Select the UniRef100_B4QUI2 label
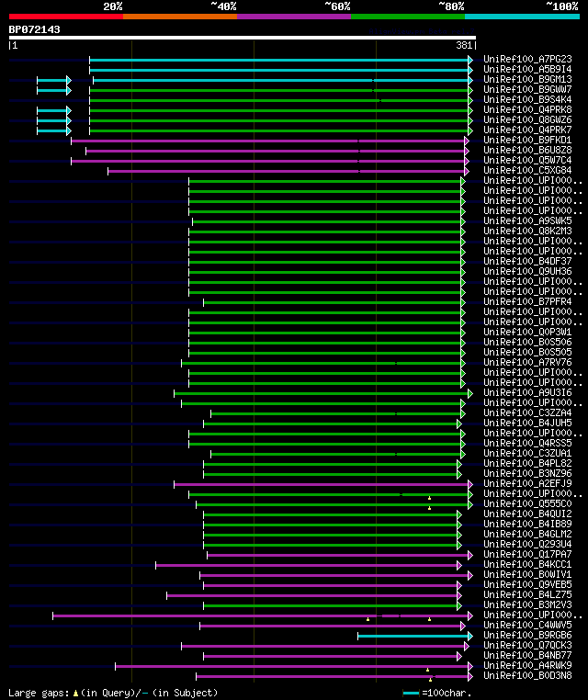This screenshot has width=588, height=700. pos(527,514)
